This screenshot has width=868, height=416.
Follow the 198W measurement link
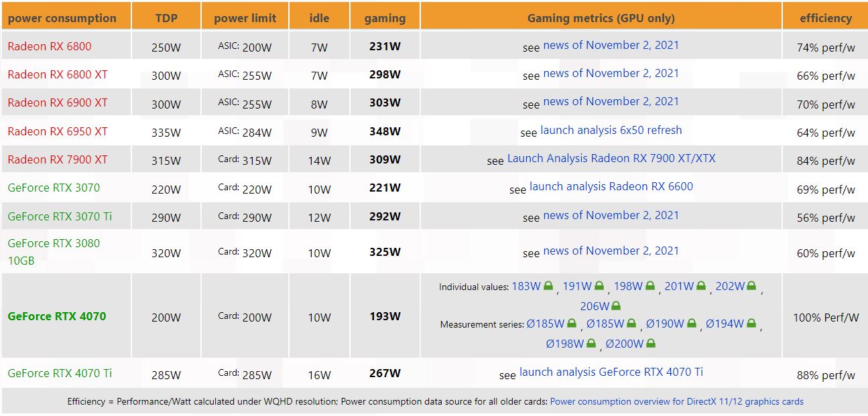628,286
